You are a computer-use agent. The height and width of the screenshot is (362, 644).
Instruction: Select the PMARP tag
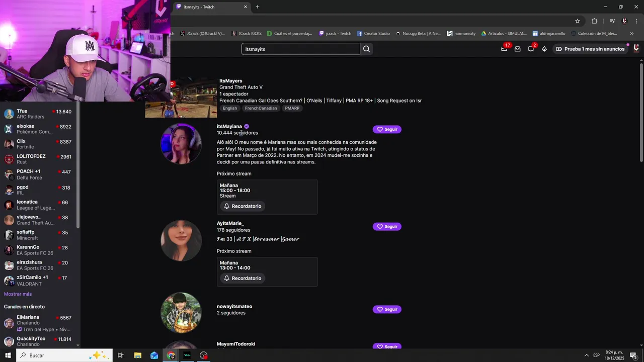click(x=292, y=108)
